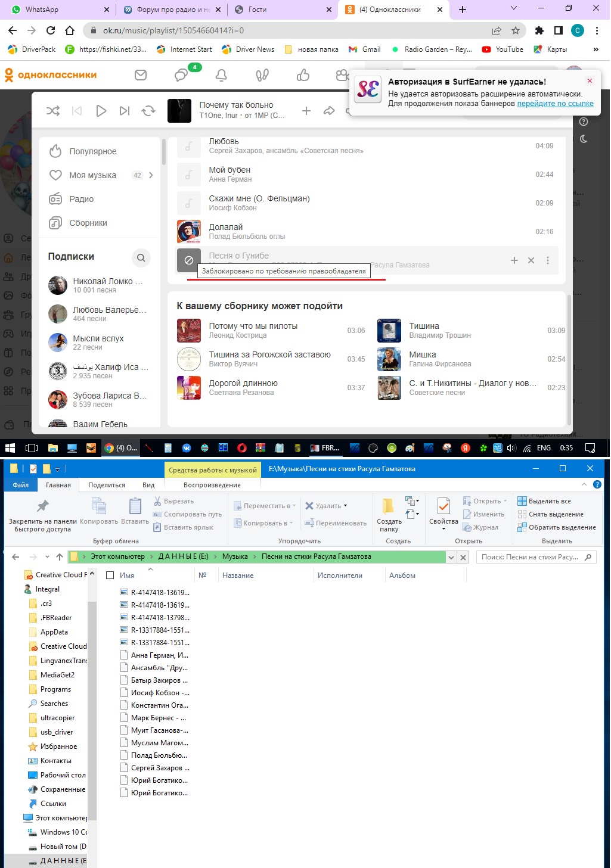
Task: Add current track with the plus icon
Action: [306, 111]
